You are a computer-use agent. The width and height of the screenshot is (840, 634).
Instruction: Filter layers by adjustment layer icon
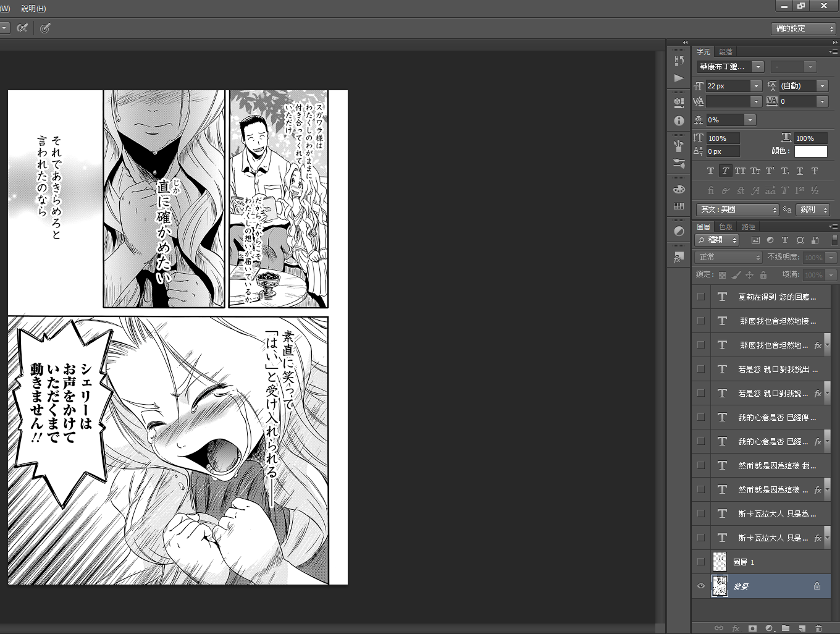tap(770, 240)
